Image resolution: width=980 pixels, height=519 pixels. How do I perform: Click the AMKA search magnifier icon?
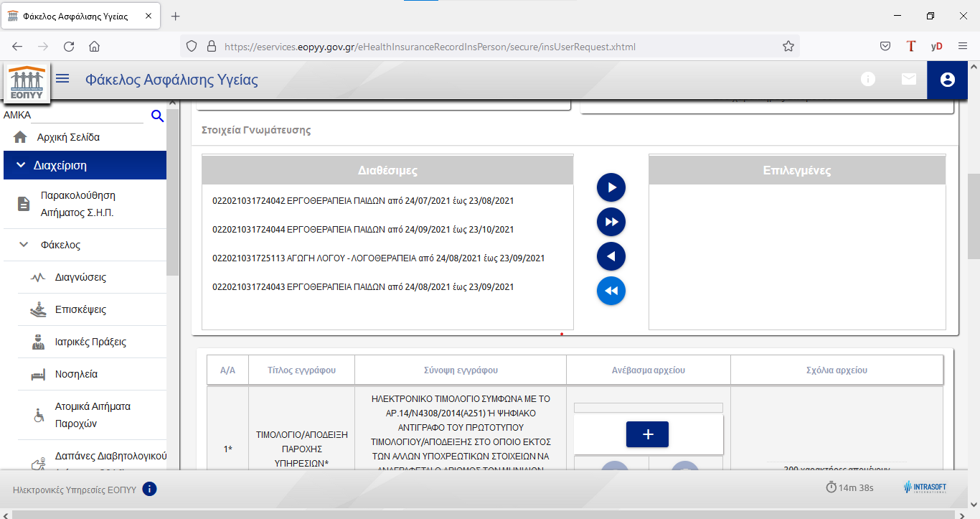pyautogui.click(x=157, y=116)
